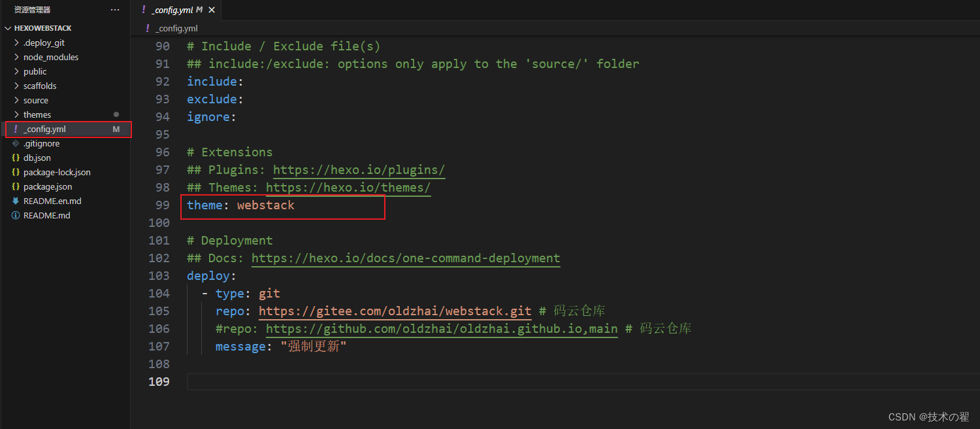The width and height of the screenshot is (980, 429).
Task: Click the README.en.md markdown arrow icon
Action: 16,201
